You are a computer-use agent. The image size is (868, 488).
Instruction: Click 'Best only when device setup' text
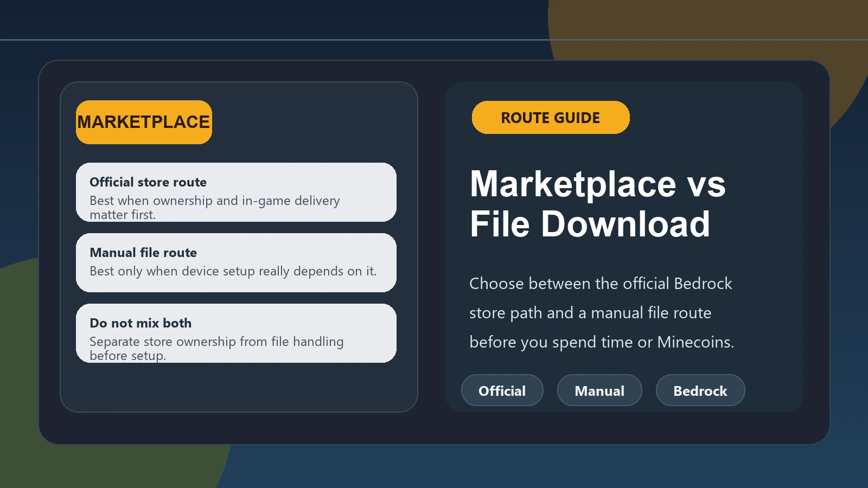click(x=233, y=271)
